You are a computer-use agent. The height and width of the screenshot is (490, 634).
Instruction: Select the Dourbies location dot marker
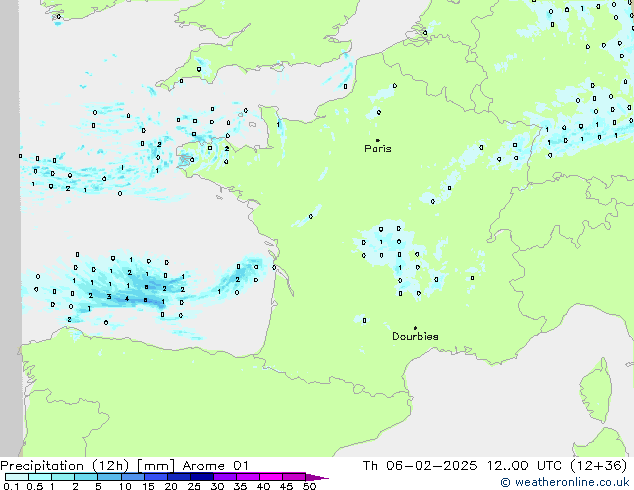(415, 328)
